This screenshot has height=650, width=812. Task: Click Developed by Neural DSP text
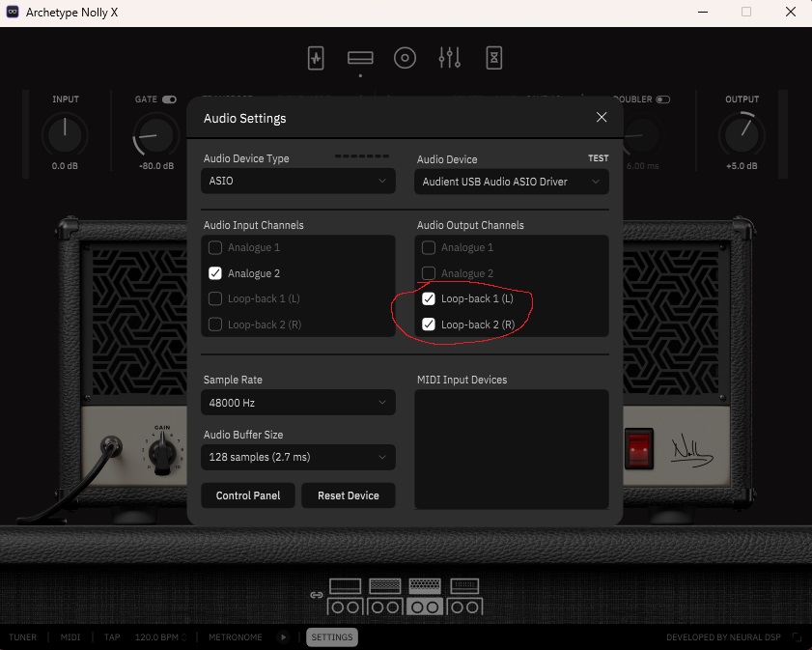pyautogui.click(x=723, y=637)
